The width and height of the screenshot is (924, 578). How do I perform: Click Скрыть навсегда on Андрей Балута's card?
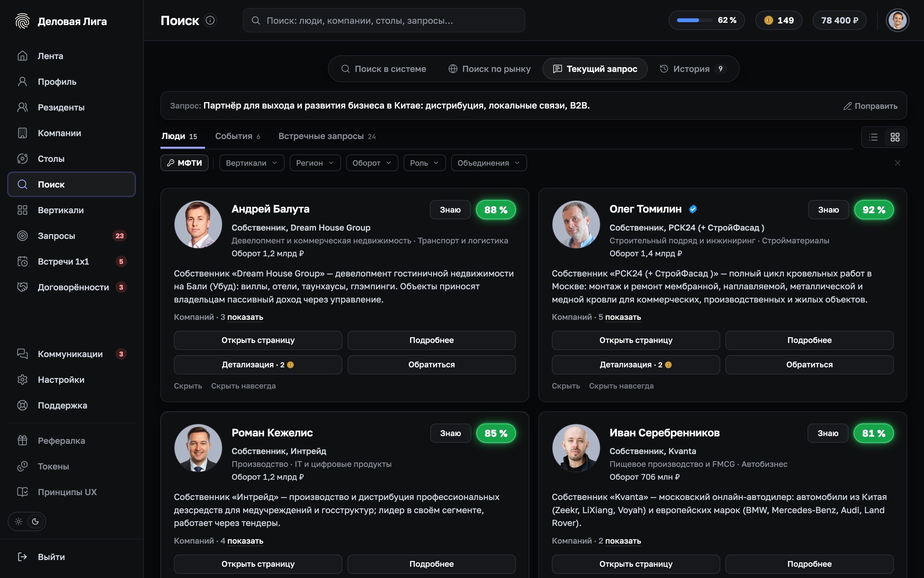pyautogui.click(x=243, y=386)
